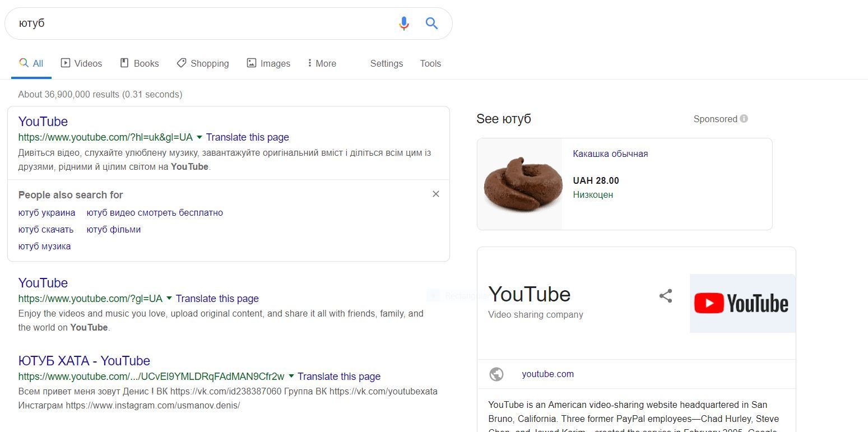Click the YouTube knowledge panel heading
868x432 pixels.
pos(530,294)
